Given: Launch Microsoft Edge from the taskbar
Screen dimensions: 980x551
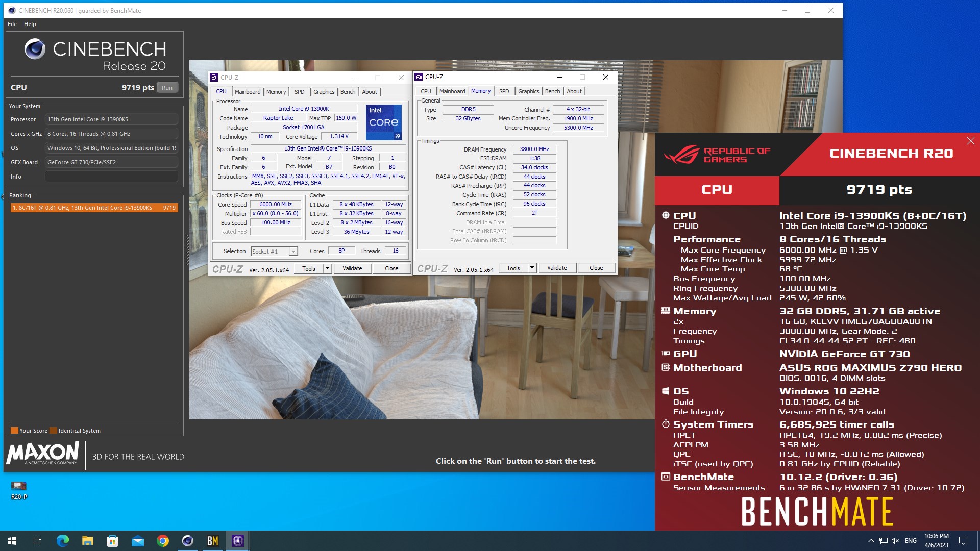Looking at the screenshot, I should tap(62, 541).
